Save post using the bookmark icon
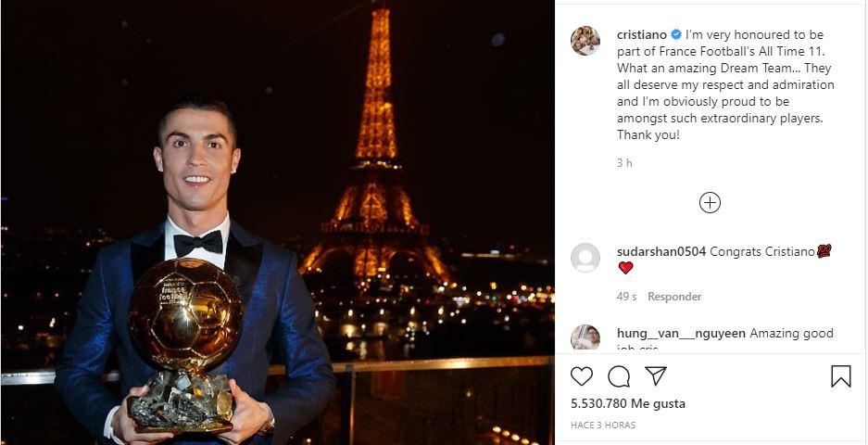The width and height of the screenshot is (868, 445). point(841,376)
